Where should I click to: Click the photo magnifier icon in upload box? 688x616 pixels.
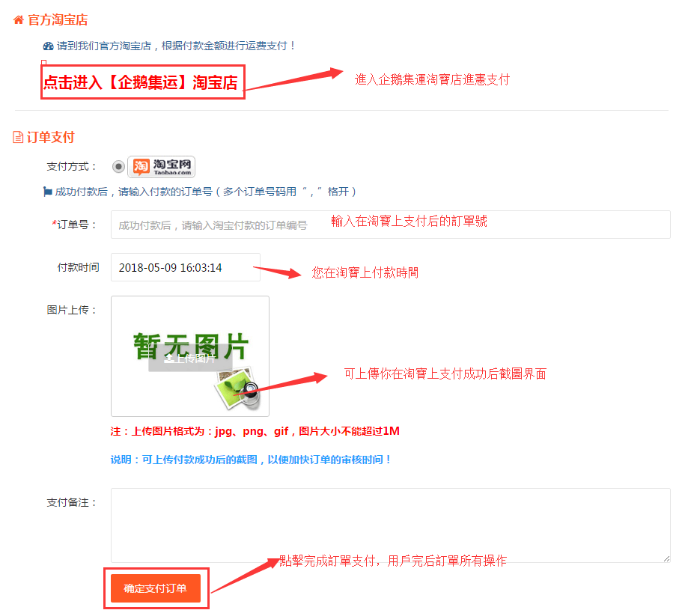pyautogui.click(x=238, y=388)
